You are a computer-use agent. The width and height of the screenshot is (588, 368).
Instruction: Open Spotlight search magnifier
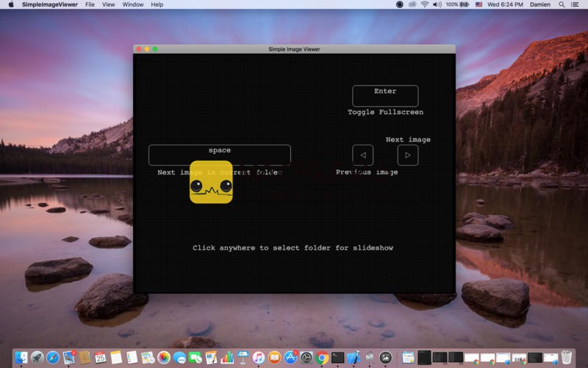click(x=561, y=4)
